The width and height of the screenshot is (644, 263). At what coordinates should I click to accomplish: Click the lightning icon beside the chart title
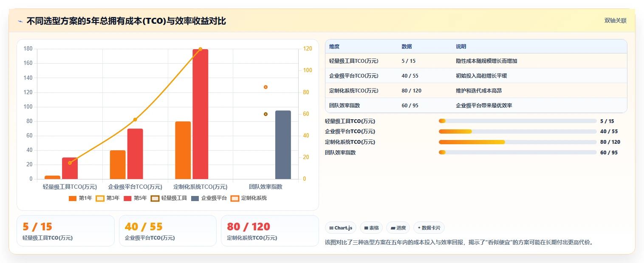click(20, 21)
